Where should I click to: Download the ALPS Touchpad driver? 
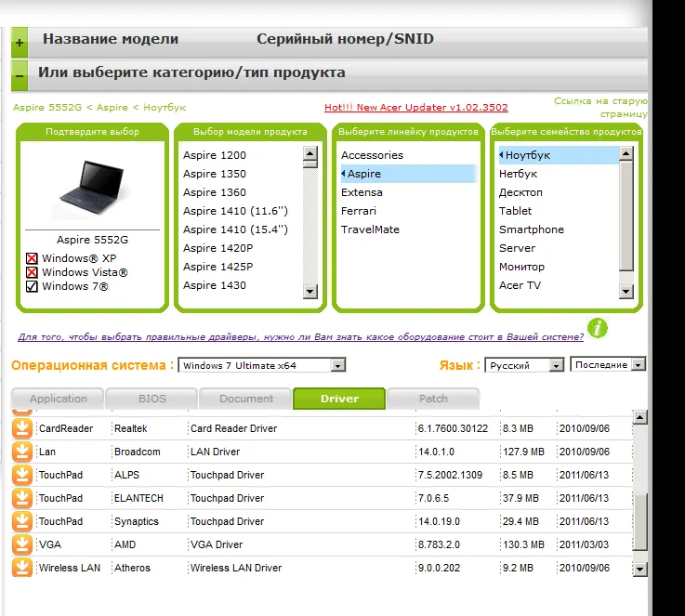22,475
